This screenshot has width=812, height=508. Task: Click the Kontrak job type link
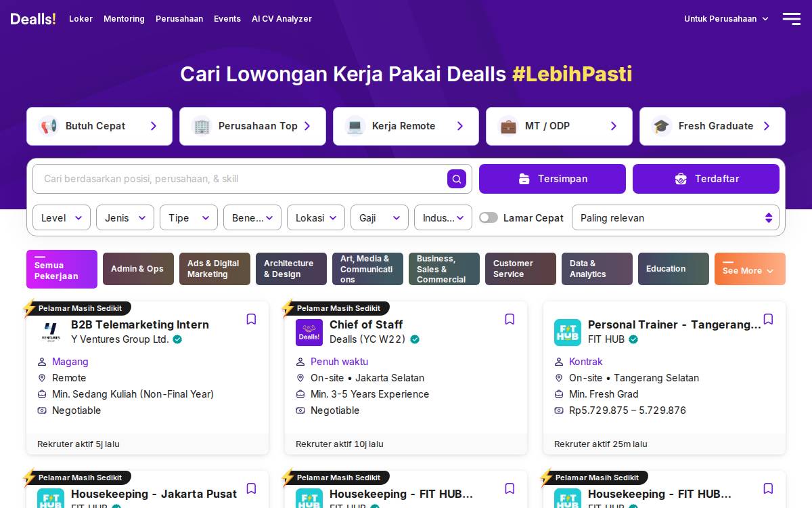586,362
